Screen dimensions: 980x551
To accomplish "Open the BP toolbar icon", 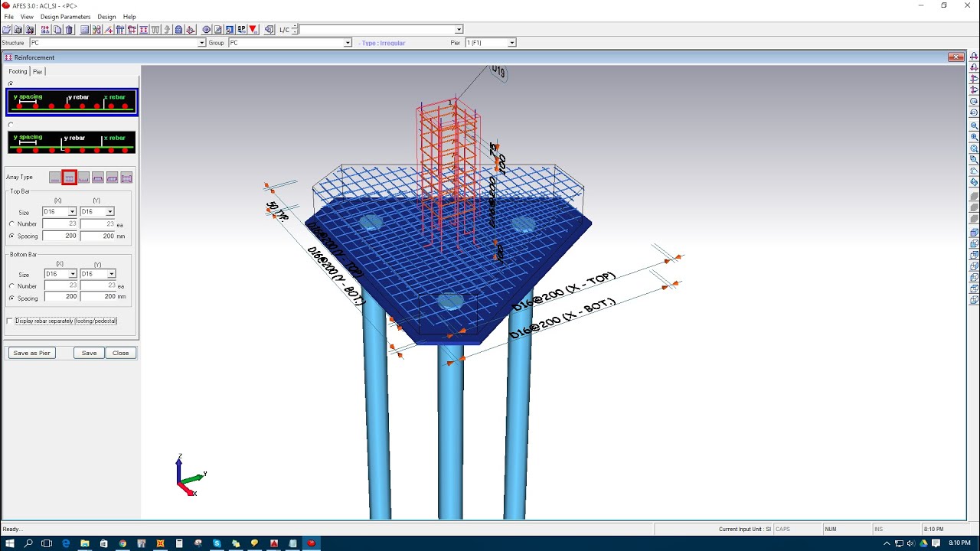I will tap(241, 29).
